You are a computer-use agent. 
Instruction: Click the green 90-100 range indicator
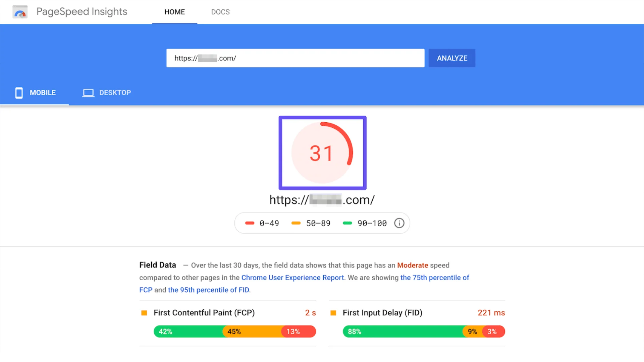[x=347, y=223]
